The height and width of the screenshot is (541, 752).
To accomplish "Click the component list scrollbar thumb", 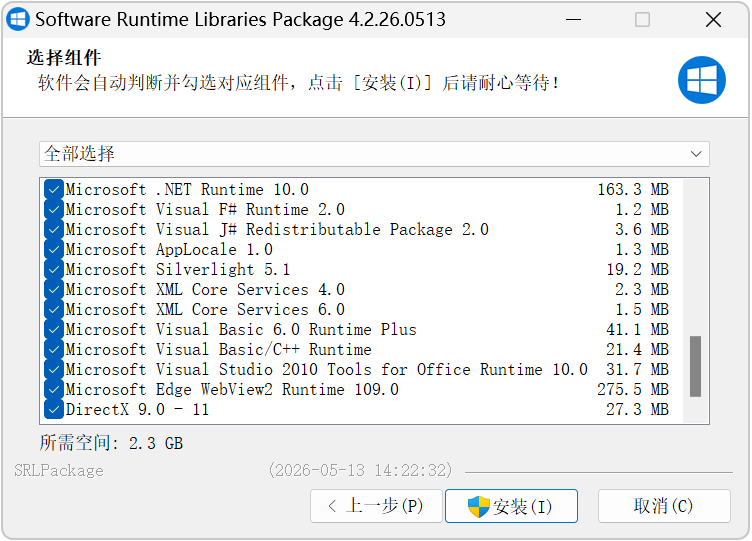I will pyautogui.click(x=695, y=366).
